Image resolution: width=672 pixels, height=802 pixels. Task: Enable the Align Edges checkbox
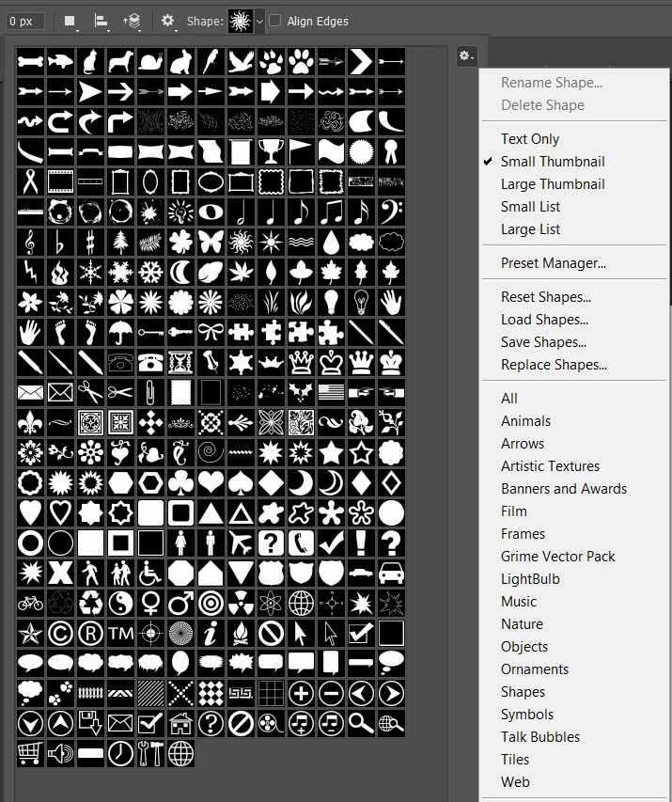click(x=275, y=21)
